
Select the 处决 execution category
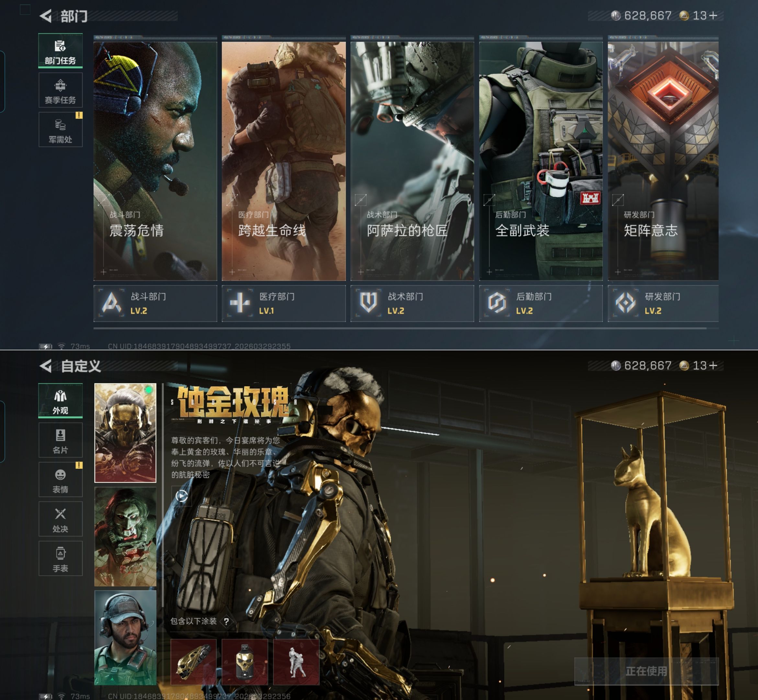point(60,519)
